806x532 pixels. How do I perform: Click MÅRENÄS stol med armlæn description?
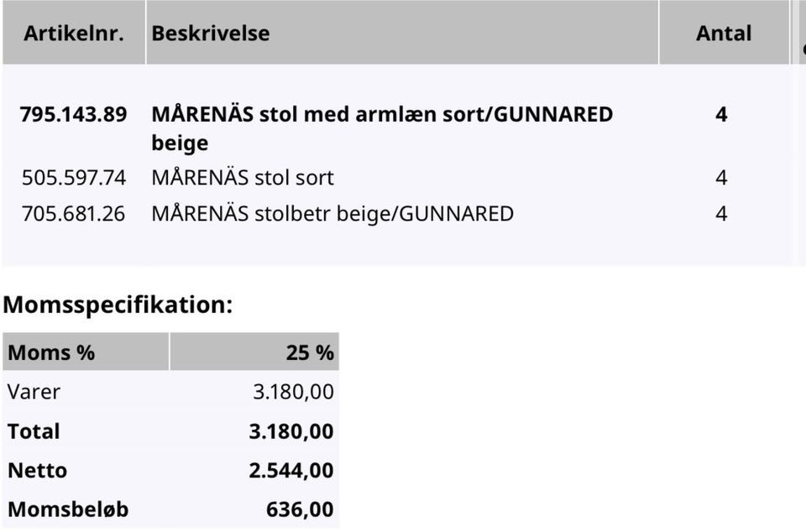(382, 128)
